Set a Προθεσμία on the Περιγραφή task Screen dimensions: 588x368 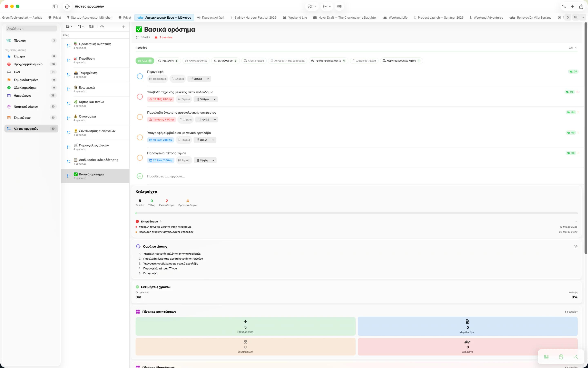pos(158,79)
